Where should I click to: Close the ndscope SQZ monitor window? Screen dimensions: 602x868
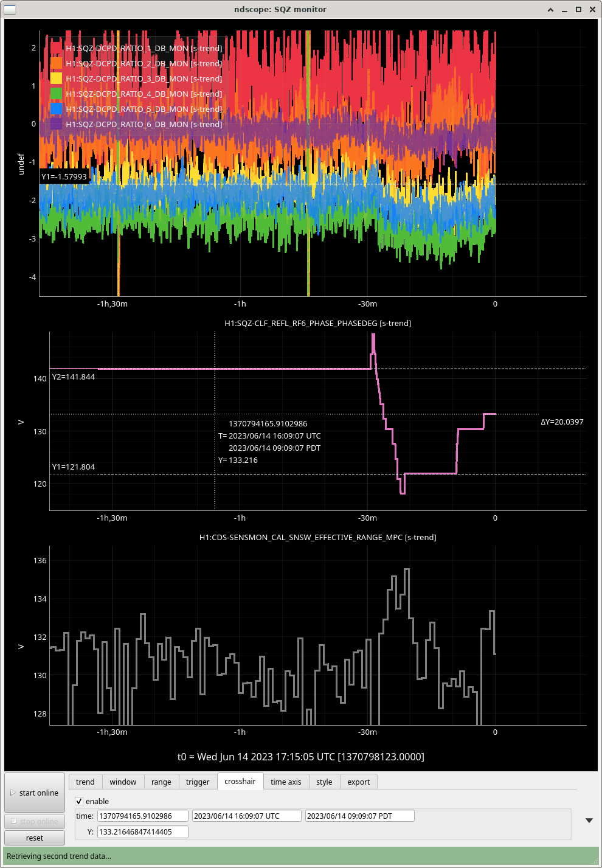[592, 9]
